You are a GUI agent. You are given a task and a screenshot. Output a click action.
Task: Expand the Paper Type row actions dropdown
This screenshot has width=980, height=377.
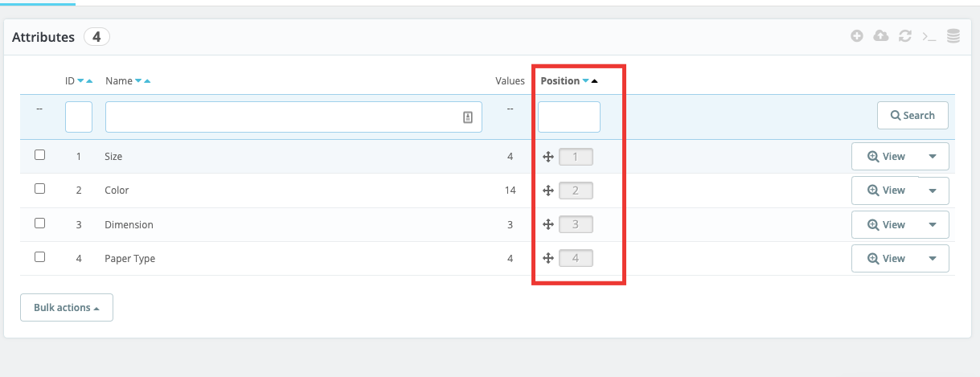point(933,259)
